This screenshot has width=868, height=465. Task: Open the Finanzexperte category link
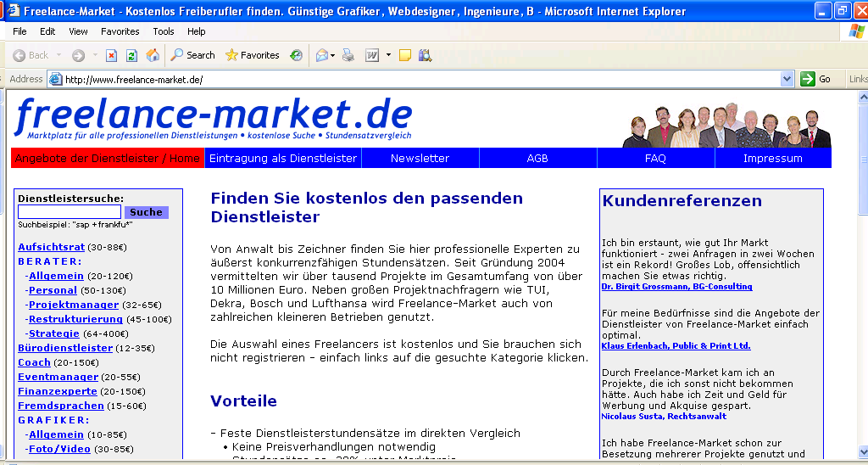coord(58,391)
